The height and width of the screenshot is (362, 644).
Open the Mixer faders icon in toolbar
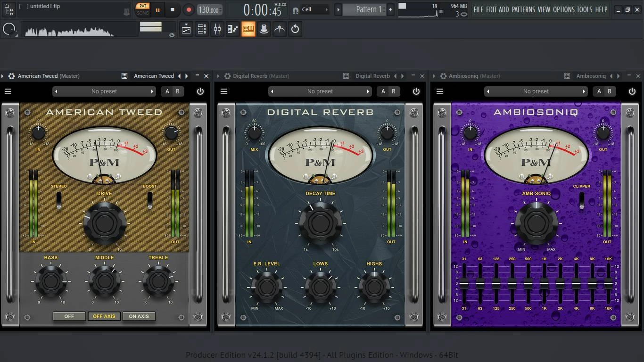217,29
